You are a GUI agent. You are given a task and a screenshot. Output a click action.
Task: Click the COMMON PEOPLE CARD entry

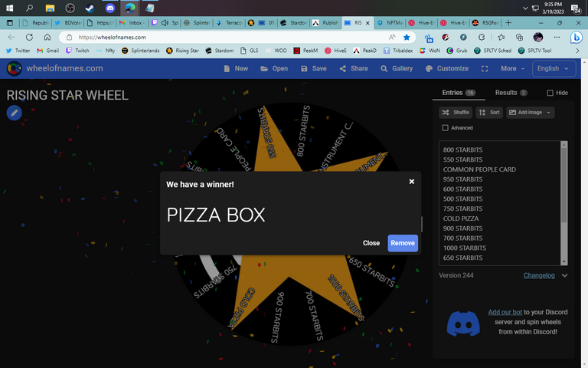tap(479, 169)
